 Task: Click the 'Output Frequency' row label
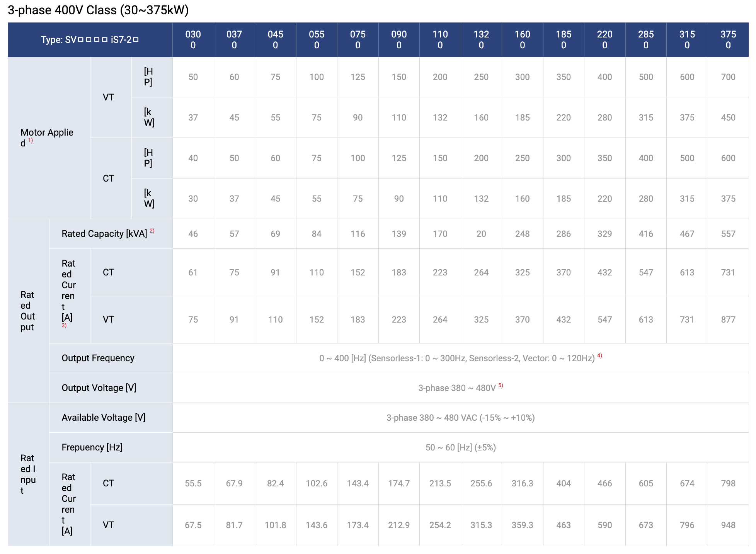(x=98, y=358)
